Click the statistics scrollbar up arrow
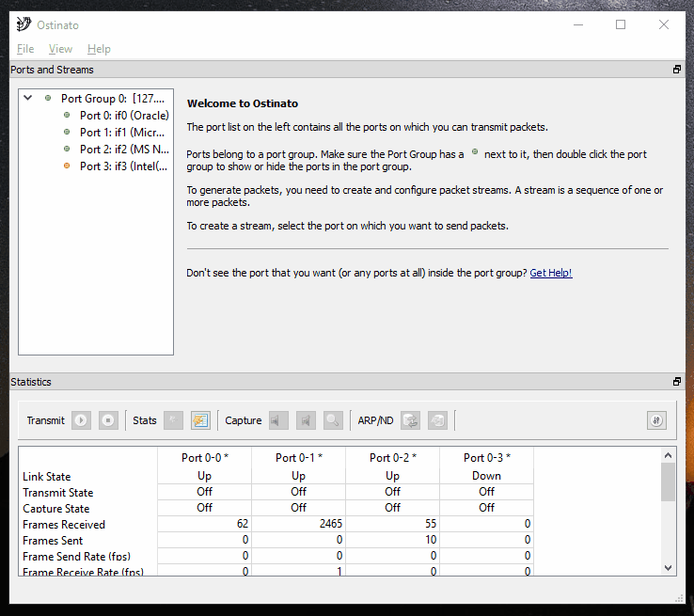694x616 pixels. click(669, 455)
